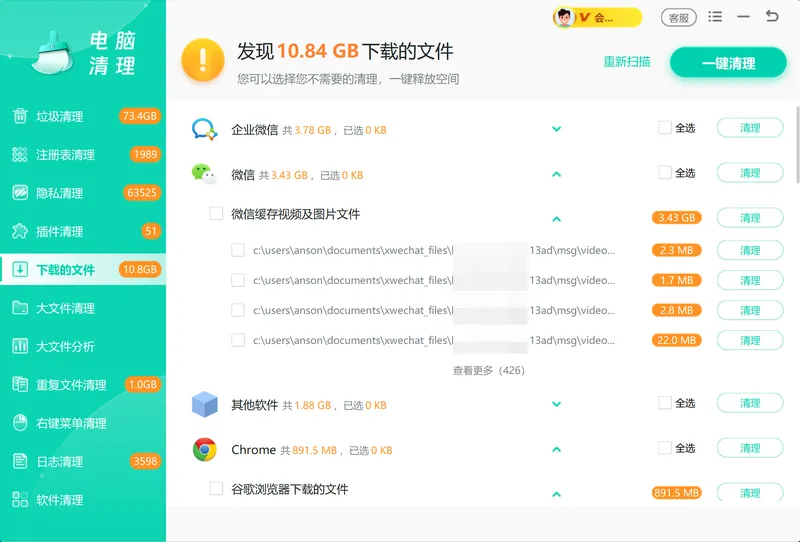The height and width of the screenshot is (542, 800).
Task: Collapse the Chrome section chevron
Action: (x=557, y=449)
